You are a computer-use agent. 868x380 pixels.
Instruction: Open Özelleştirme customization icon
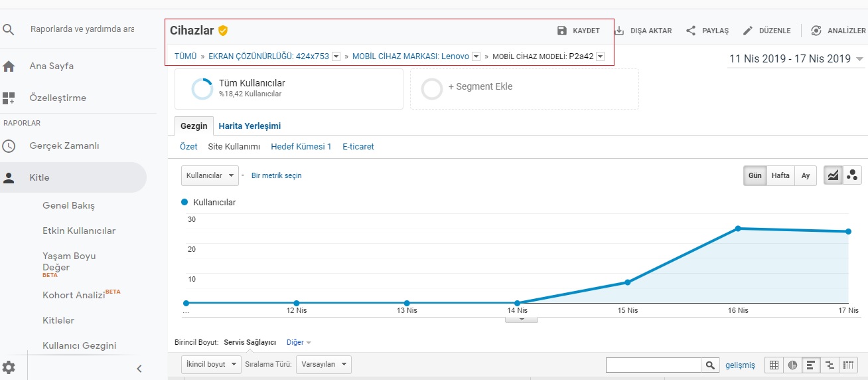tap(9, 98)
